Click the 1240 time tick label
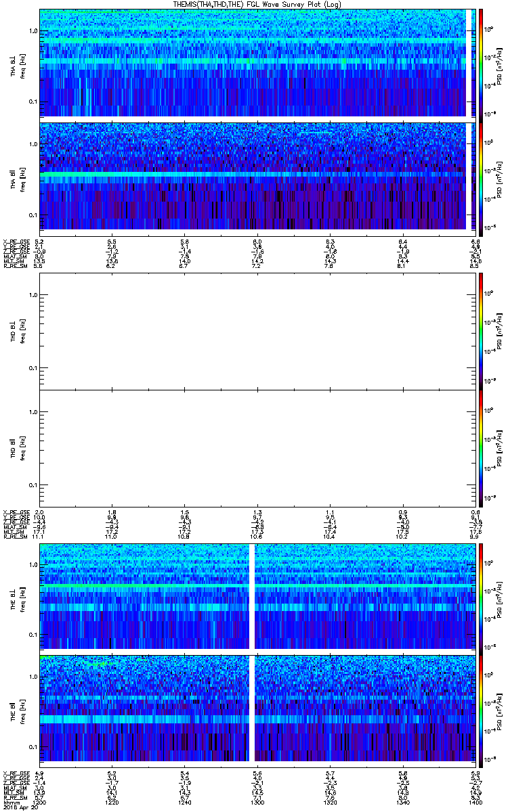 coord(184,801)
